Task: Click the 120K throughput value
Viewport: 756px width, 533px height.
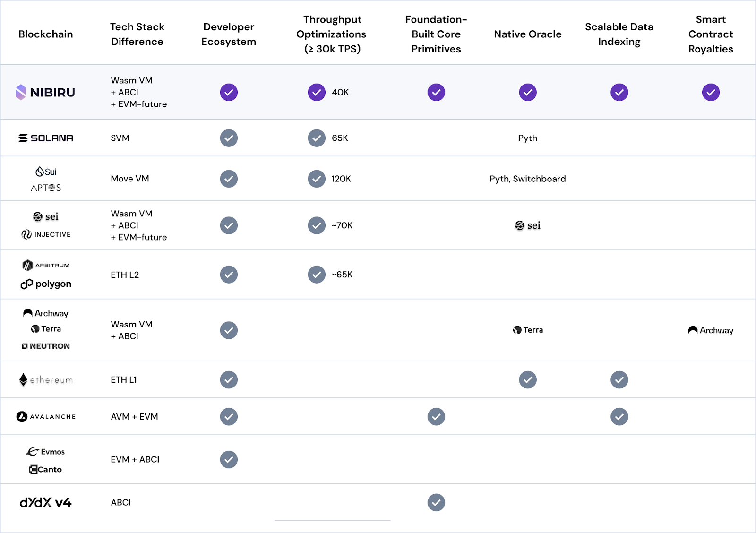Action: pyautogui.click(x=341, y=179)
